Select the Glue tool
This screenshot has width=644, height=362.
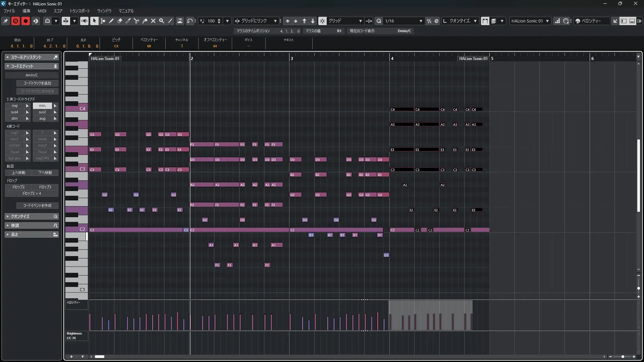[145, 21]
